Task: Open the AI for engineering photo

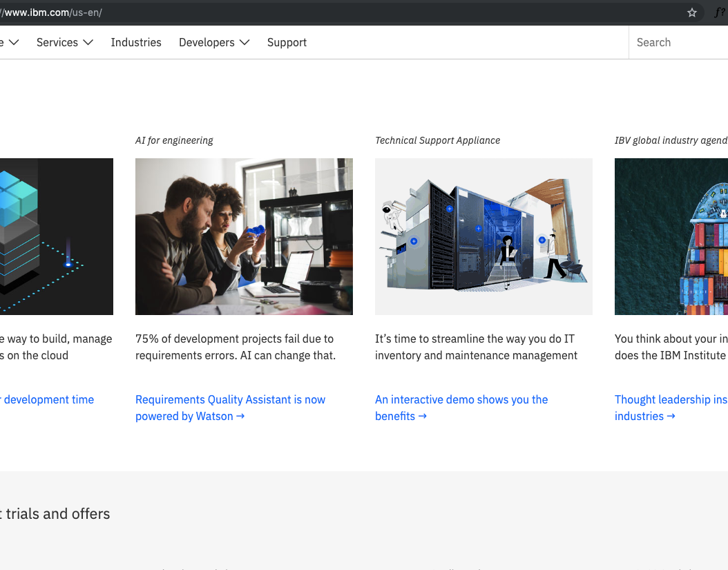Action: click(245, 236)
